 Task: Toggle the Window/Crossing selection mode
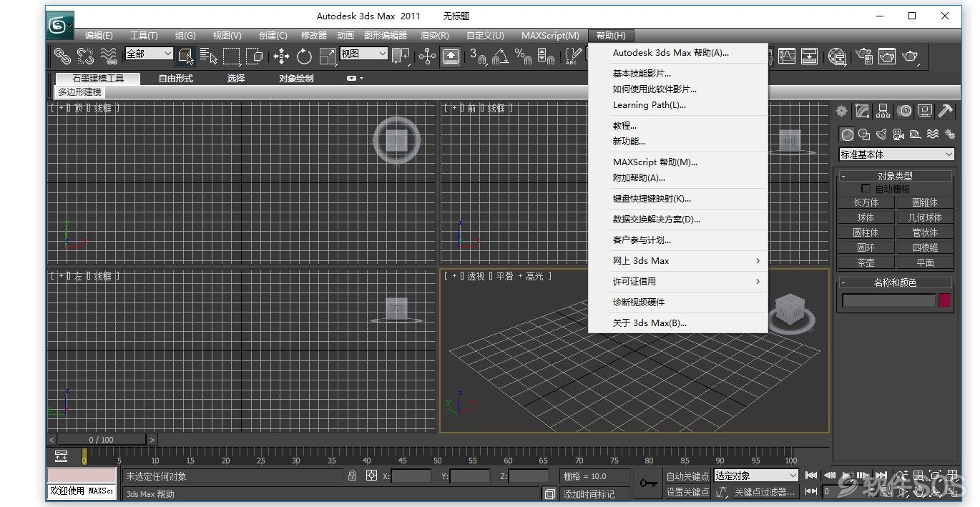point(255,56)
